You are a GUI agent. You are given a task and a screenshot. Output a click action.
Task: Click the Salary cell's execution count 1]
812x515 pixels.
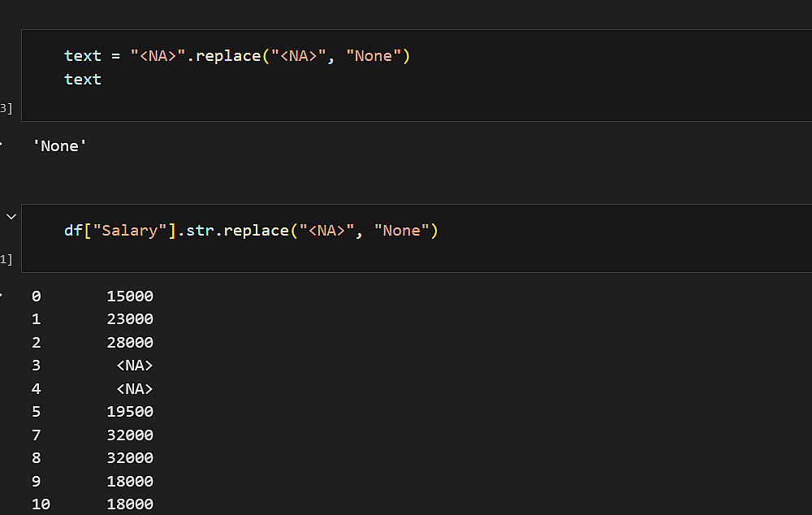pos(6,259)
